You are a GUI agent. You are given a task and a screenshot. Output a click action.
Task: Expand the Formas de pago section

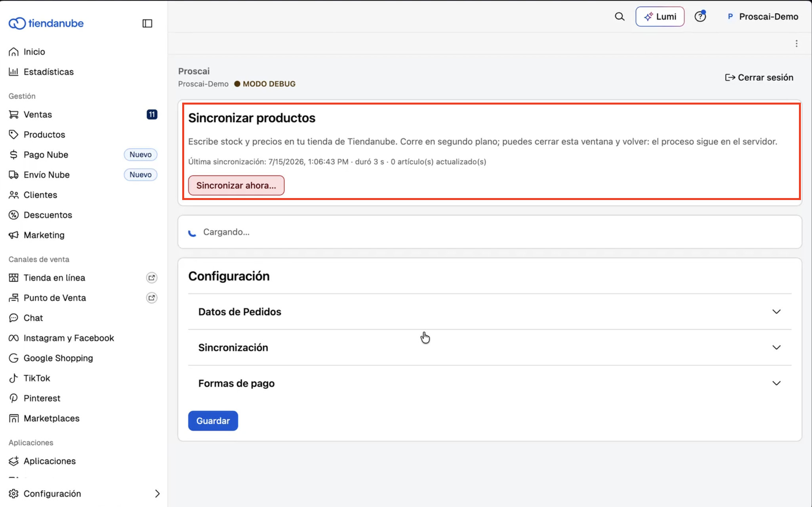pos(490,383)
